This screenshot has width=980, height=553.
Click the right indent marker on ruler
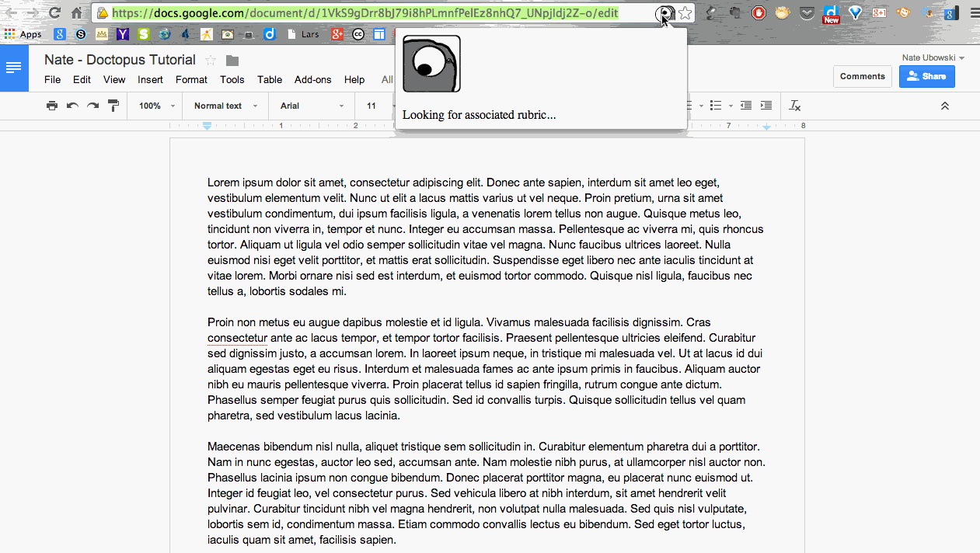766,127
